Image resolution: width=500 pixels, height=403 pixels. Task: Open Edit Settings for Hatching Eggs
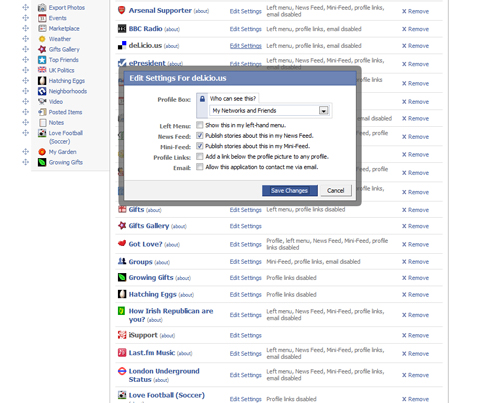click(x=245, y=295)
